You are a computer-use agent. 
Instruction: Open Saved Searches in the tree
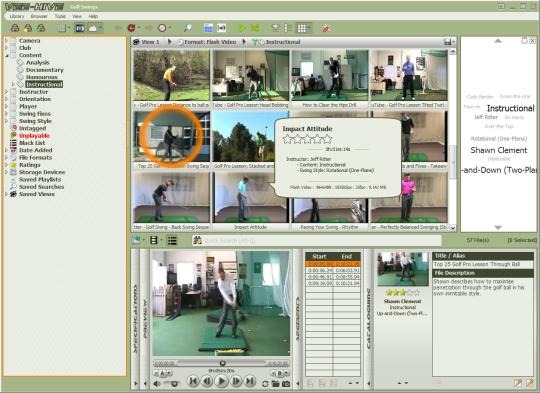pyautogui.click(x=41, y=187)
